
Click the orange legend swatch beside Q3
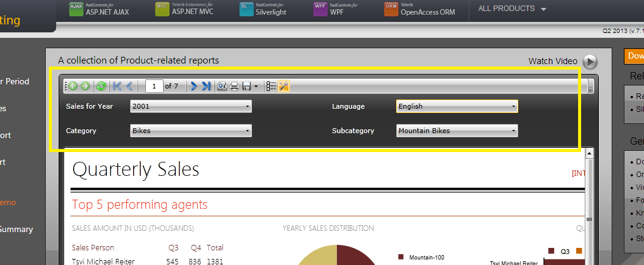pyautogui.click(x=579, y=251)
